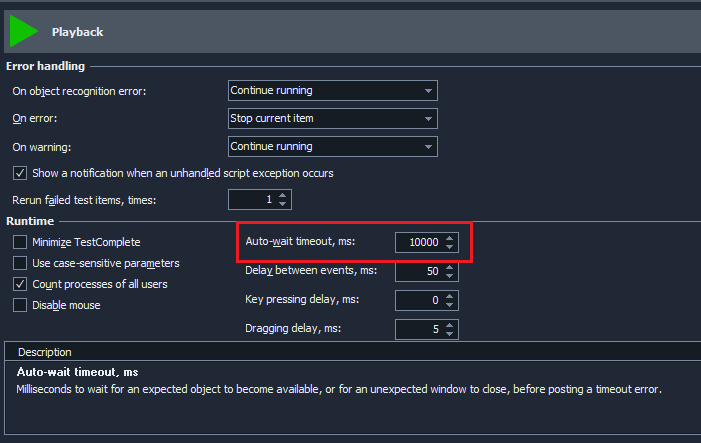Uncheck 'Count processes of all users'
Image resolution: width=701 pixels, height=443 pixels.
pos(20,284)
